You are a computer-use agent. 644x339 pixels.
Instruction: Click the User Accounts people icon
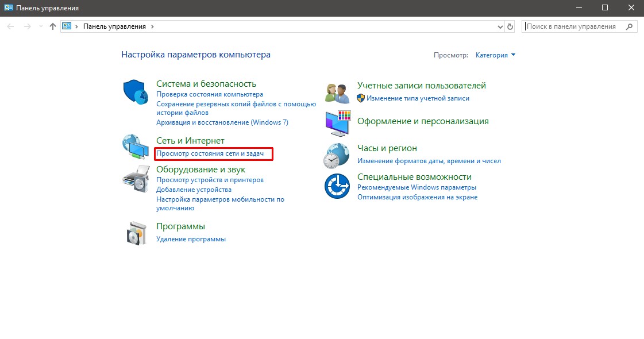(337, 93)
